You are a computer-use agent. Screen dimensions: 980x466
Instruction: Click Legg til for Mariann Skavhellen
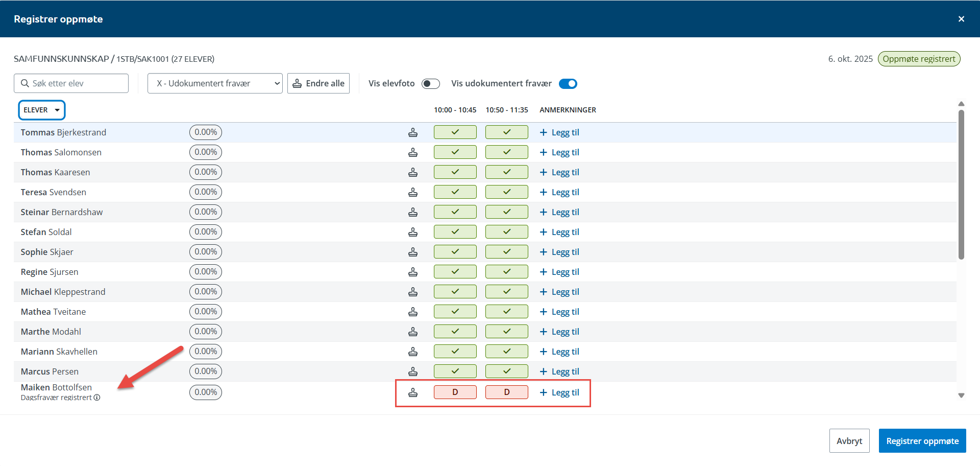(559, 352)
